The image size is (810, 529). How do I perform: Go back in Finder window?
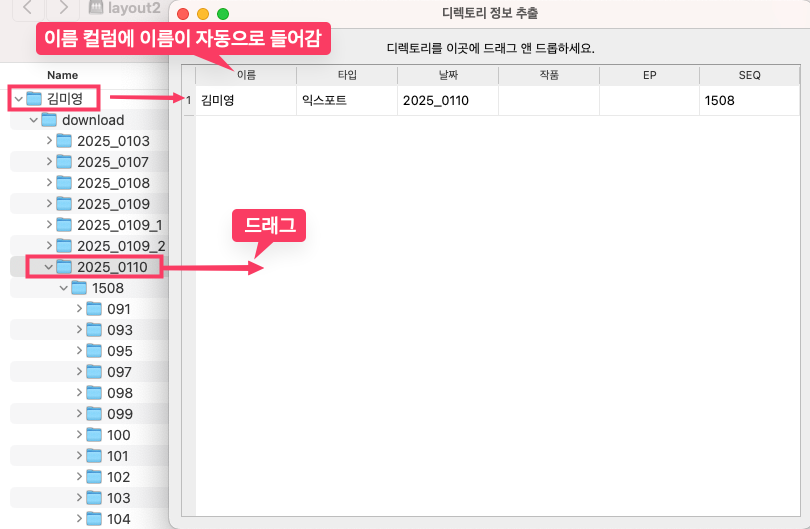point(27,8)
